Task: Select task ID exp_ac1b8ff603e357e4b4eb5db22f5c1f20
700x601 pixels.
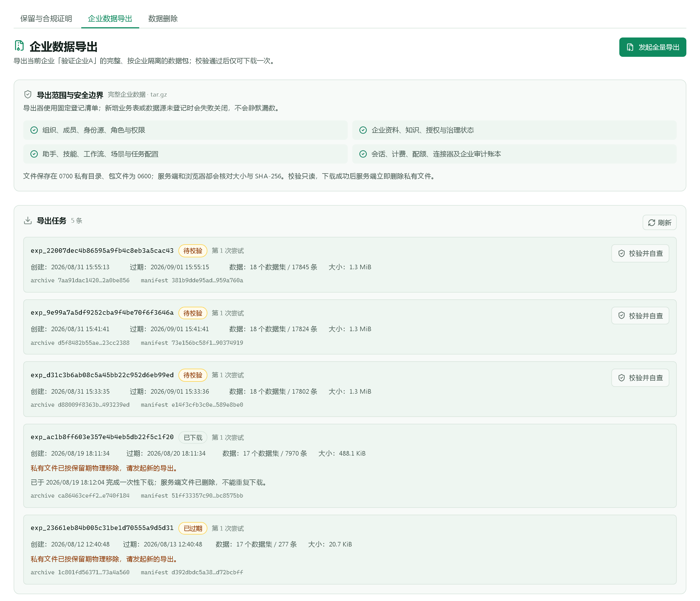Action: [102, 437]
